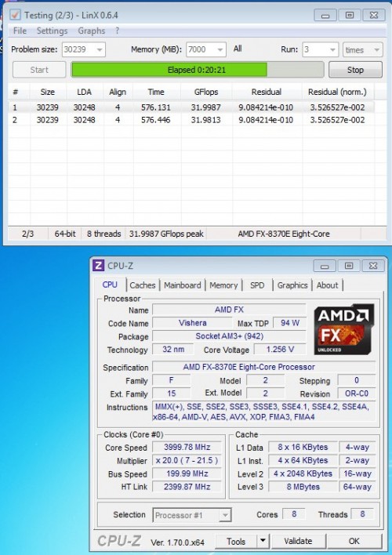Screen dimensions: 392x555
Task: Click the 8 threads status entry
Action: click(103, 234)
